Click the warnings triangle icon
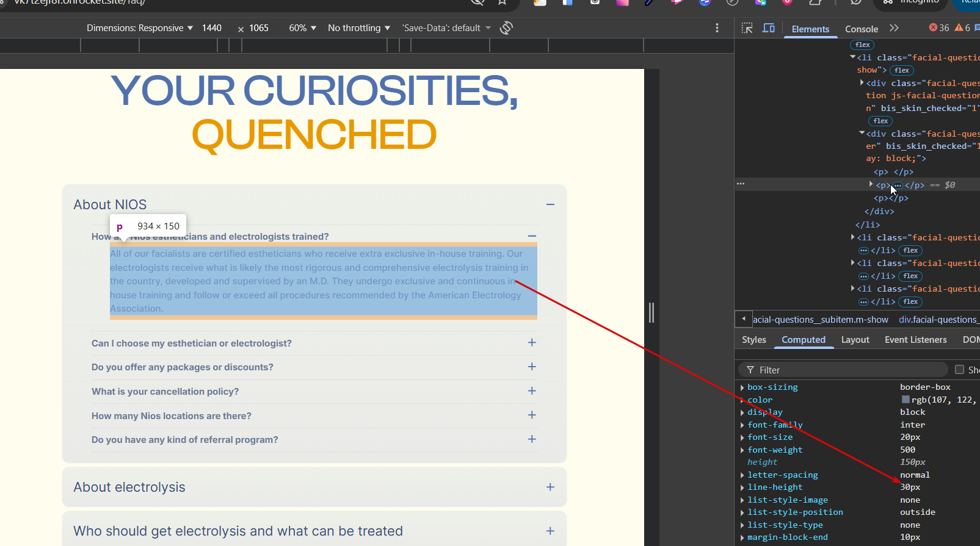 coord(959,27)
